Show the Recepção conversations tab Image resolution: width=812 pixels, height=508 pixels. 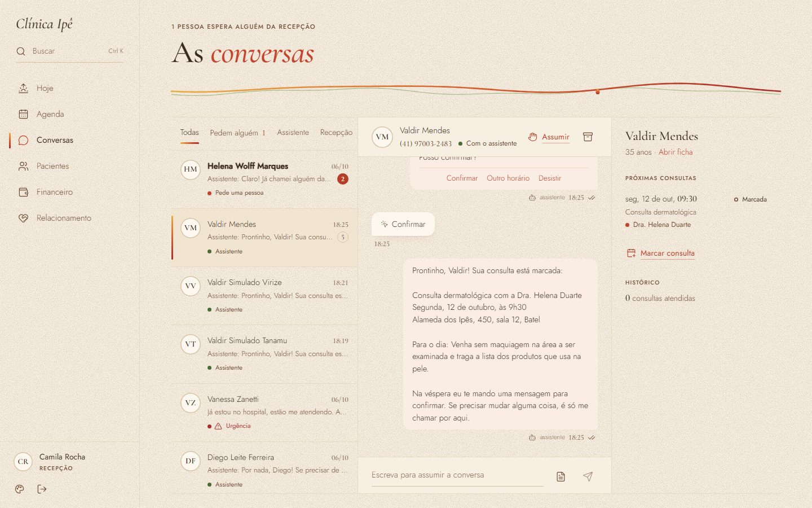coord(336,133)
